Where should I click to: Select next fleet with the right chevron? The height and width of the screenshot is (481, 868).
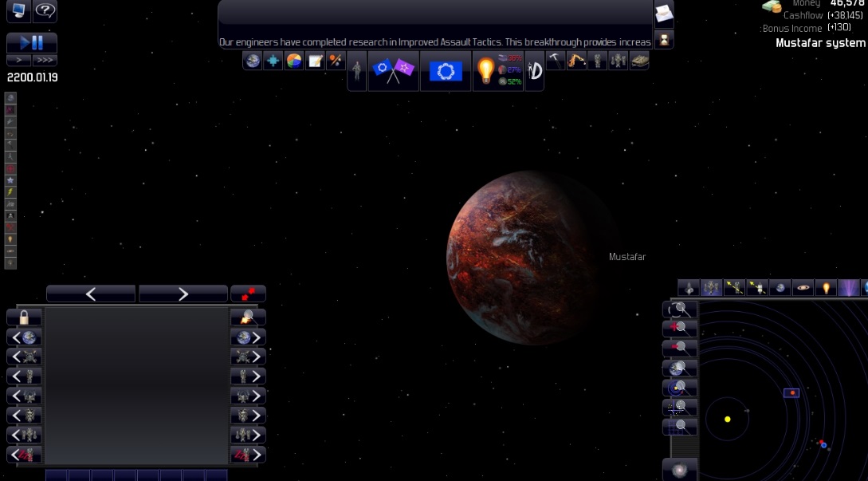(257, 357)
